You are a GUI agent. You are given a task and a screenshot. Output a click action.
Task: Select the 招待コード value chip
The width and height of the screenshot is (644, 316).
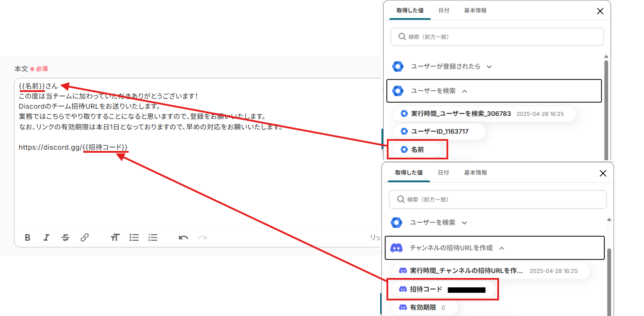pyautogui.click(x=426, y=289)
